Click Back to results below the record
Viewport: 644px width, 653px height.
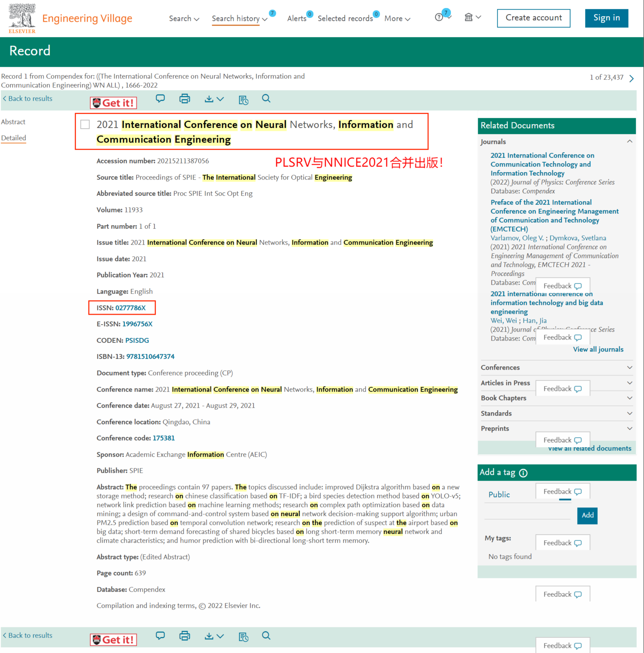(28, 636)
